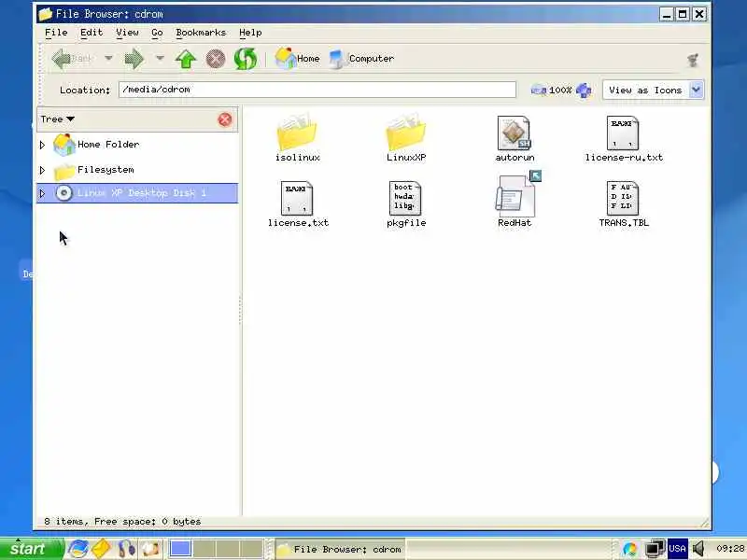Open Computer from the toolbar
The width and height of the screenshot is (747, 560).
tap(362, 59)
